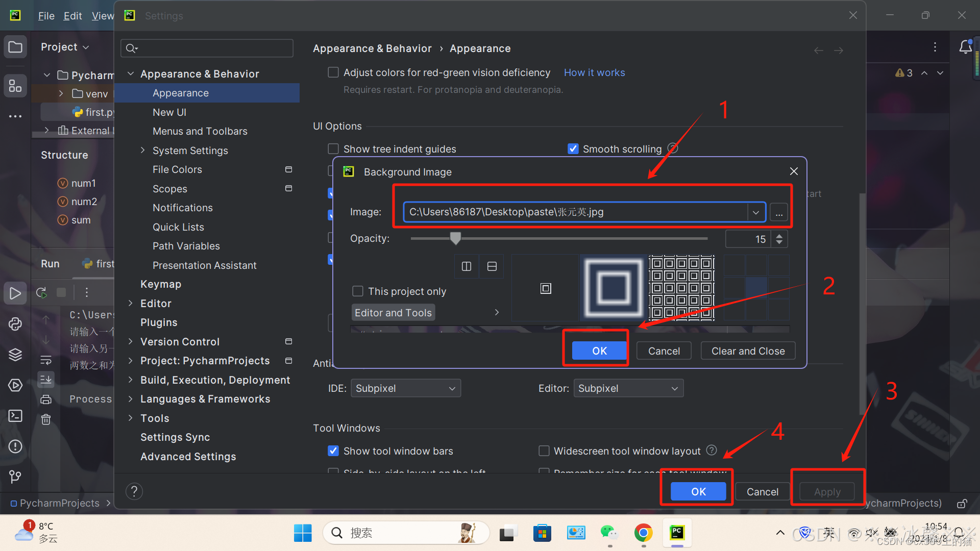Disable Smooth scrolling checkbox
Image resolution: width=980 pixels, height=551 pixels.
[573, 149]
